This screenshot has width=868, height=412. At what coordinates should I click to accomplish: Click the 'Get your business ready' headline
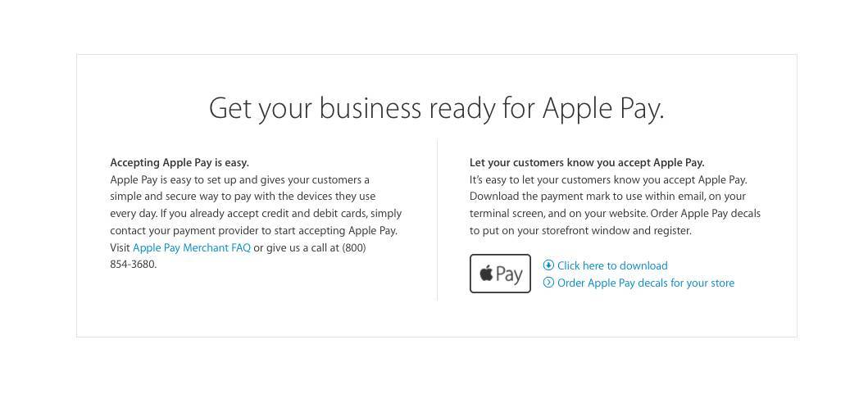click(x=436, y=108)
